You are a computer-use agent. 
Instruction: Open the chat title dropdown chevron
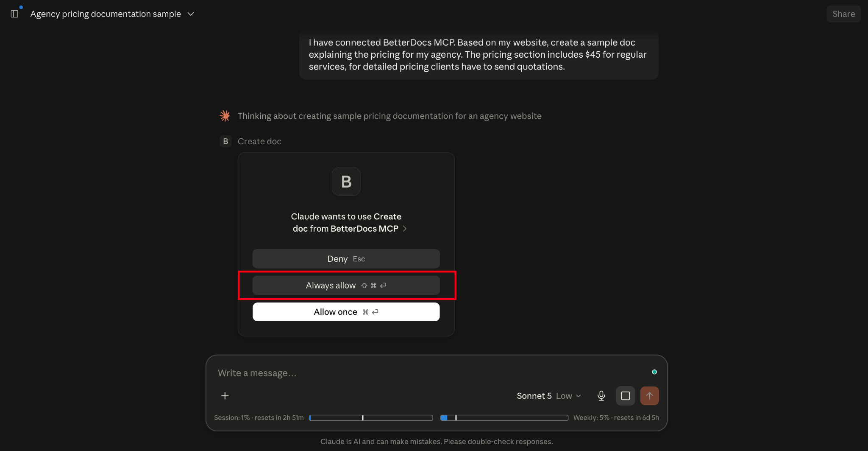(x=191, y=14)
